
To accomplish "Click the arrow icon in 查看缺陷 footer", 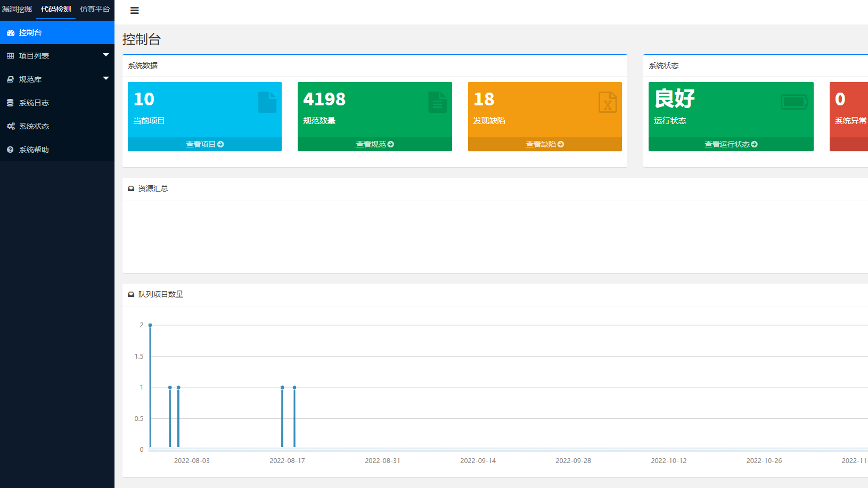I will [561, 144].
